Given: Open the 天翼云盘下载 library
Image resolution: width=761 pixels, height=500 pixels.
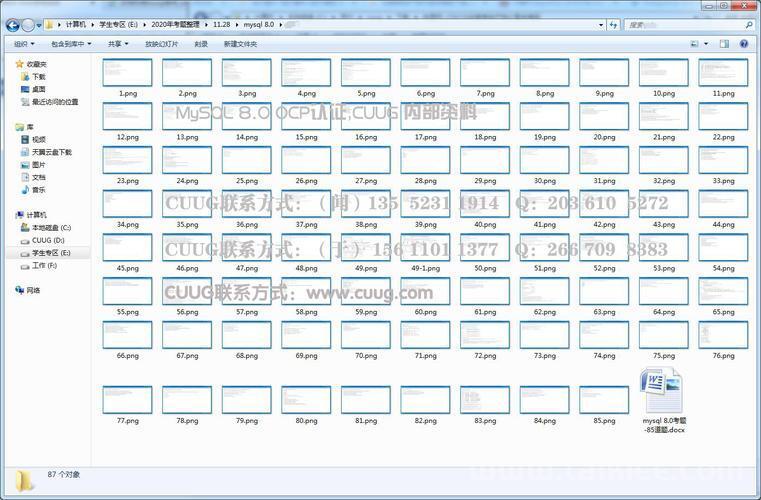Looking at the screenshot, I should tap(46, 152).
